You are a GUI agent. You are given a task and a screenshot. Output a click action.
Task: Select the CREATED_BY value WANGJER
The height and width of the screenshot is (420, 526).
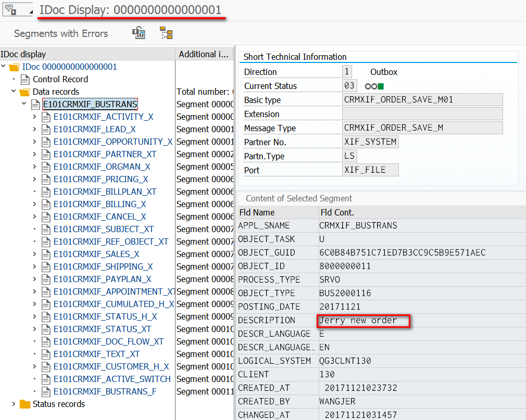[x=337, y=402]
